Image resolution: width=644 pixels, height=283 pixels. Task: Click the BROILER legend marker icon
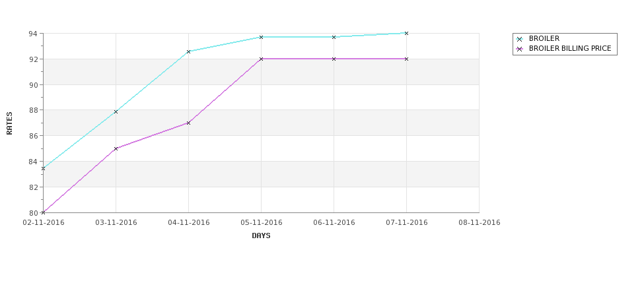520,39
